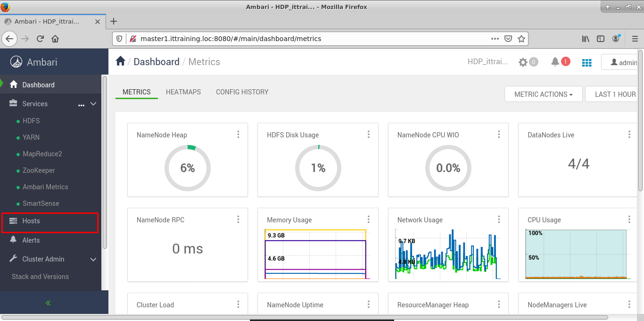Collapse the Cluster Admin section
Image resolution: width=644 pixels, height=321 pixels.
(x=93, y=259)
